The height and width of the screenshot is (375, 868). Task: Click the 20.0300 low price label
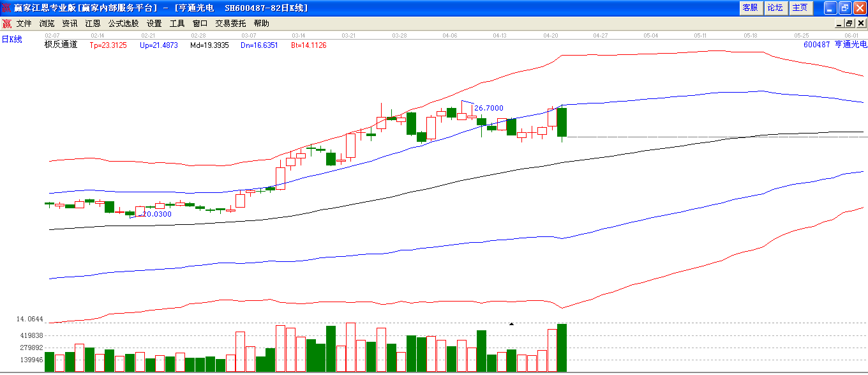157,214
